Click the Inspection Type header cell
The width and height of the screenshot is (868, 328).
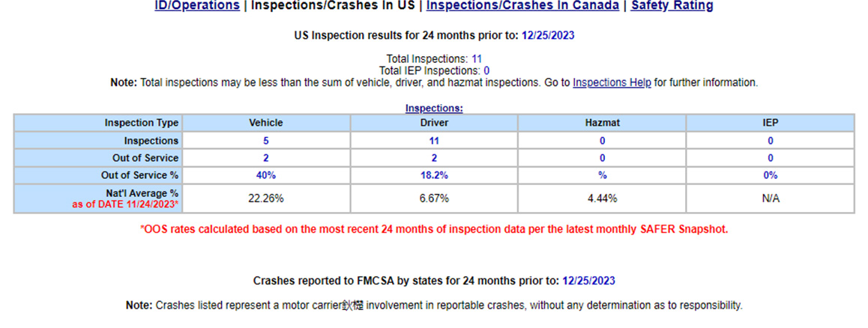pyautogui.click(x=141, y=123)
